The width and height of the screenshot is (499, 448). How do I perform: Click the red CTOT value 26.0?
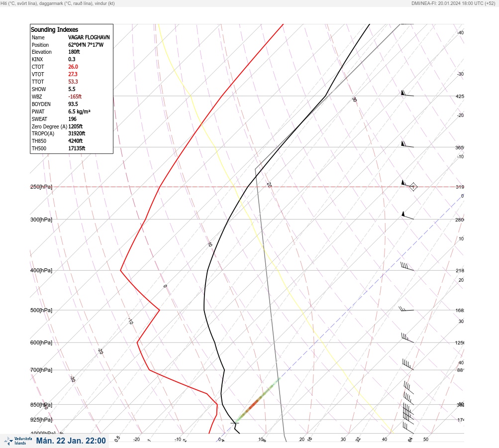(73, 67)
